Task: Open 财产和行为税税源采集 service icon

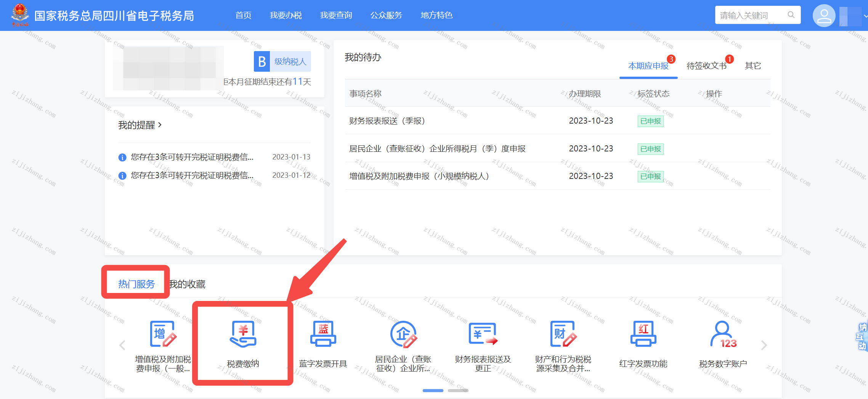Action: tap(563, 334)
